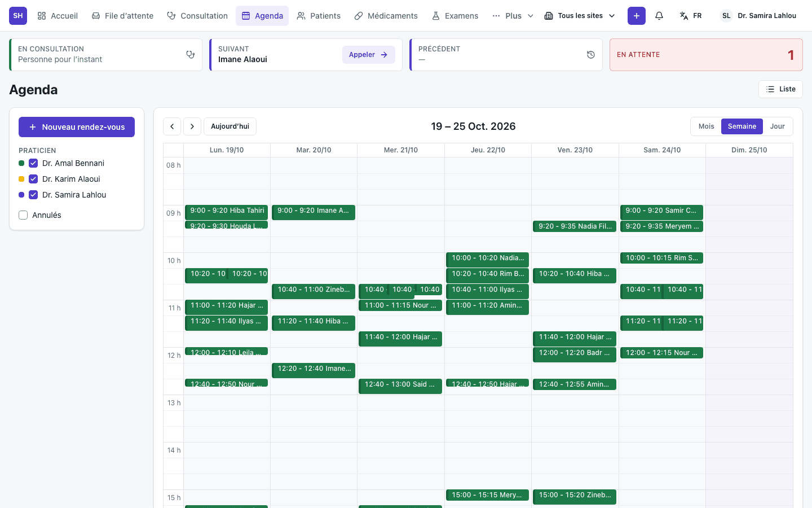Viewport: 812px width, 508px height.
Task: Enable the Annulés checkbox
Action: click(x=23, y=215)
